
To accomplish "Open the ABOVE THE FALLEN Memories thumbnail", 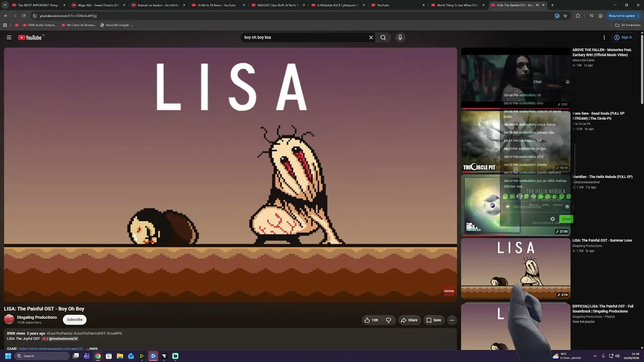I will [516, 78].
